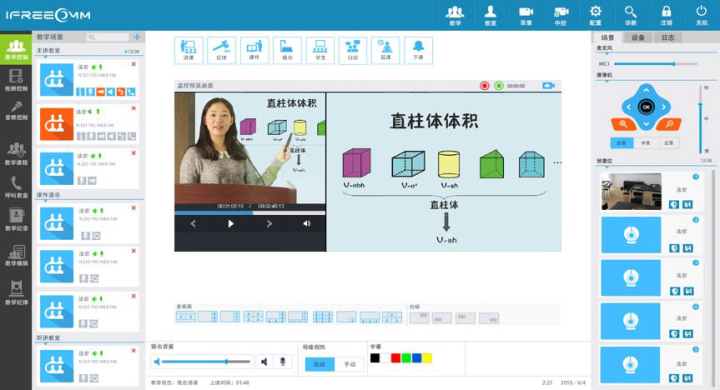Play the video in the preview player

pos(231,224)
